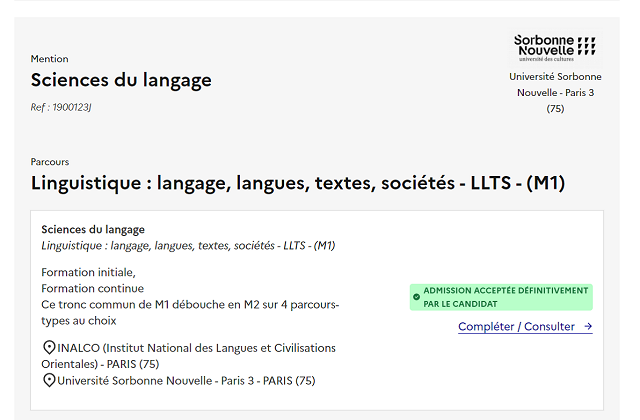Click the italic 'Linguistique : langage, langues...' card subtitle
The width and height of the screenshot is (640, 420).
[x=188, y=246]
